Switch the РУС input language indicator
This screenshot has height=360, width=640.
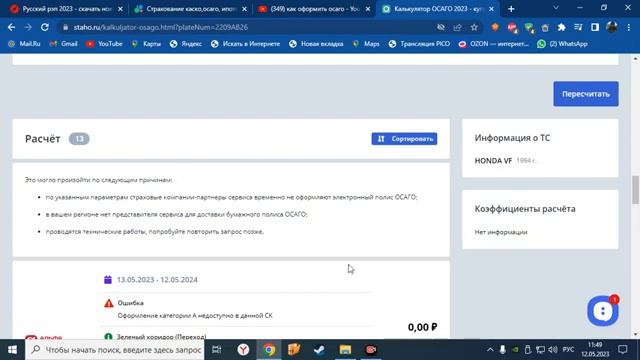568,350
